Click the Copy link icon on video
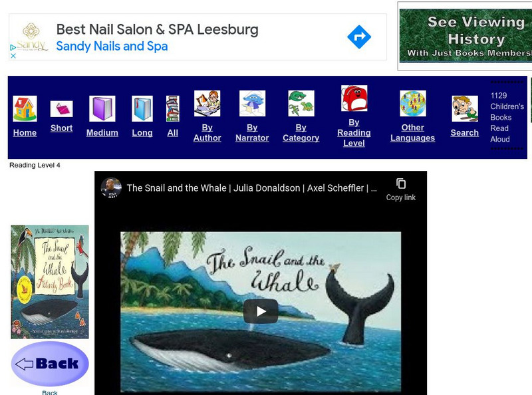Viewport: 532px width, 395px height. (401, 184)
